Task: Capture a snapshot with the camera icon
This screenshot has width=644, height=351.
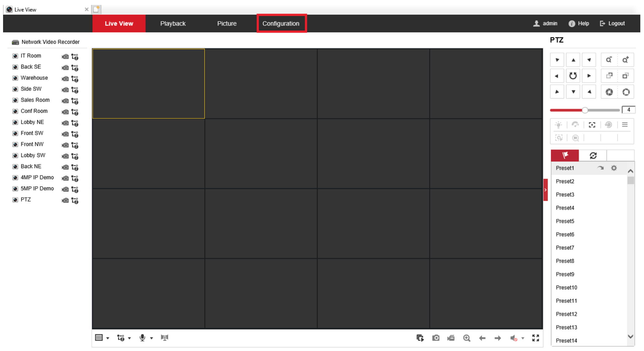Action: (x=436, y=338)
